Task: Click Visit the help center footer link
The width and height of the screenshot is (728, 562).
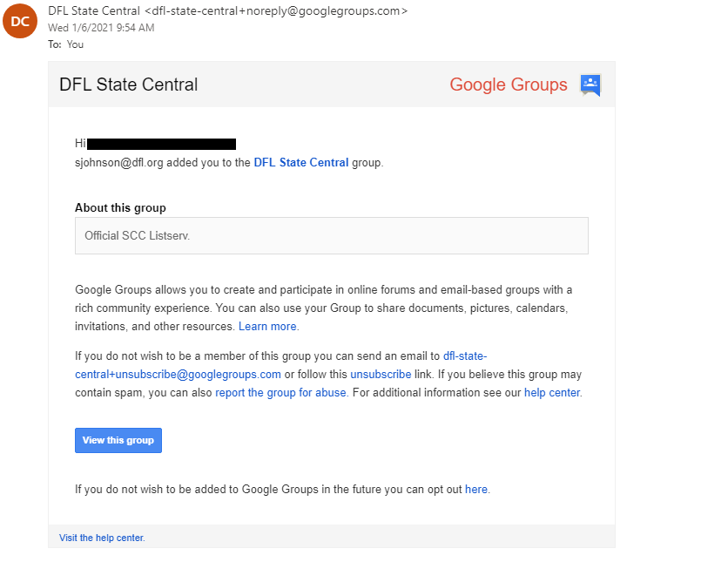Action: click(x=102, y=538)
